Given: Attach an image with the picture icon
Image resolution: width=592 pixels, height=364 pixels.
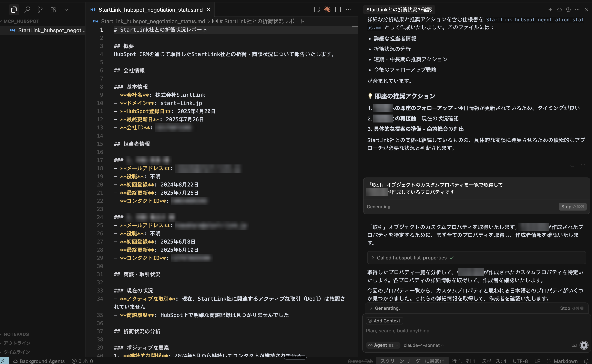Looking at the screenshot, I should [x=574, y=345].
